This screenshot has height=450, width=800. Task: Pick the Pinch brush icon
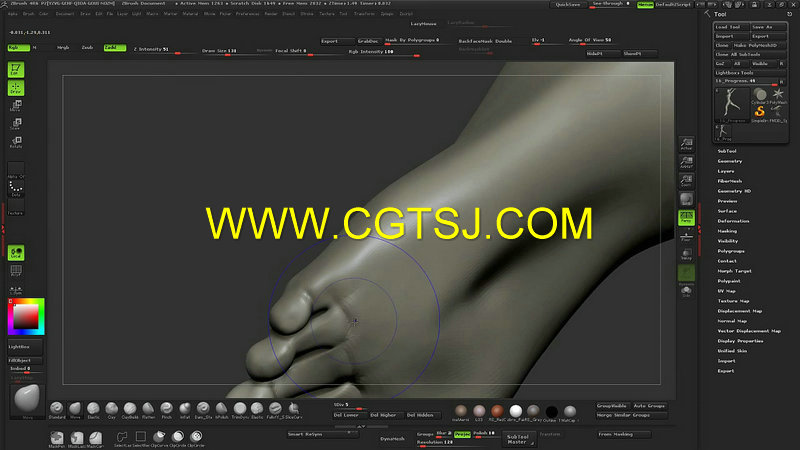click(x=167, y=409)
